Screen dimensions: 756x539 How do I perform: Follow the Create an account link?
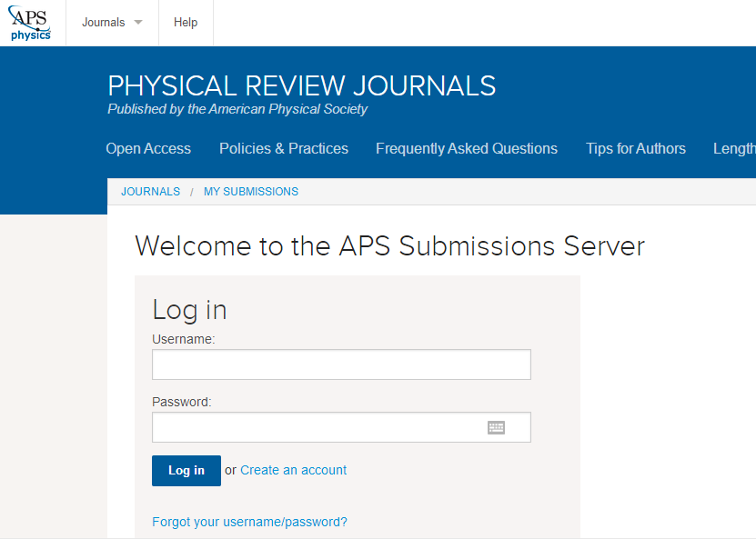(x=294, y=470)
